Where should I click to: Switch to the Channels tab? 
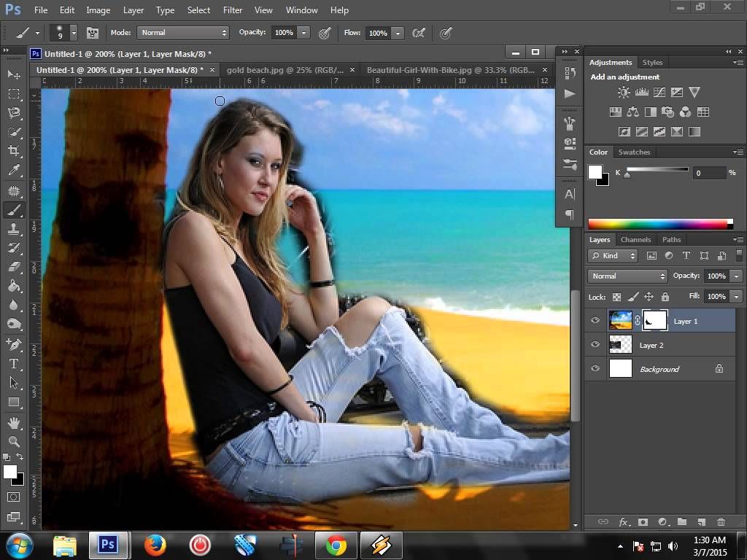point(635,239)
